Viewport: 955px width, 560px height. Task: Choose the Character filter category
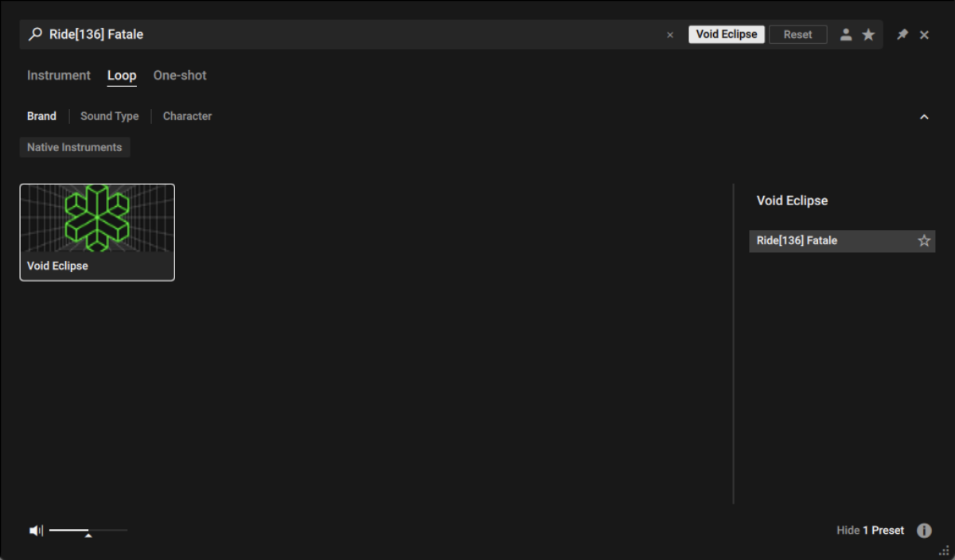point(187,116)
